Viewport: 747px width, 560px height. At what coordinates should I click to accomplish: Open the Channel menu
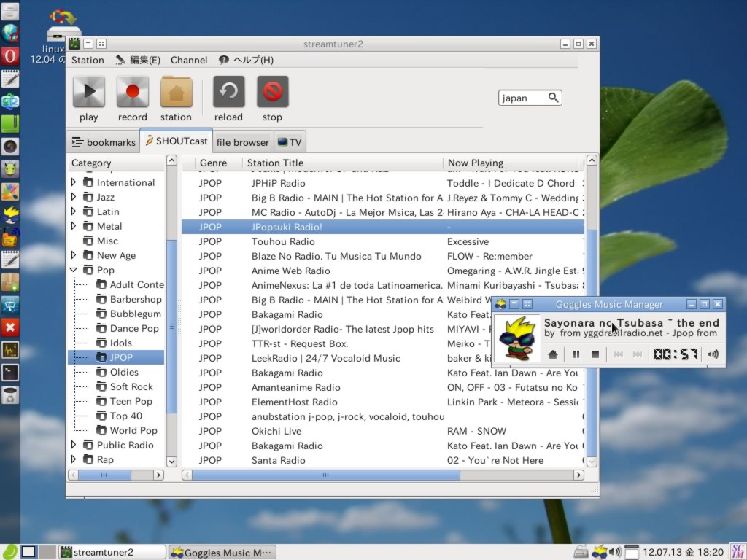(189, 60)
